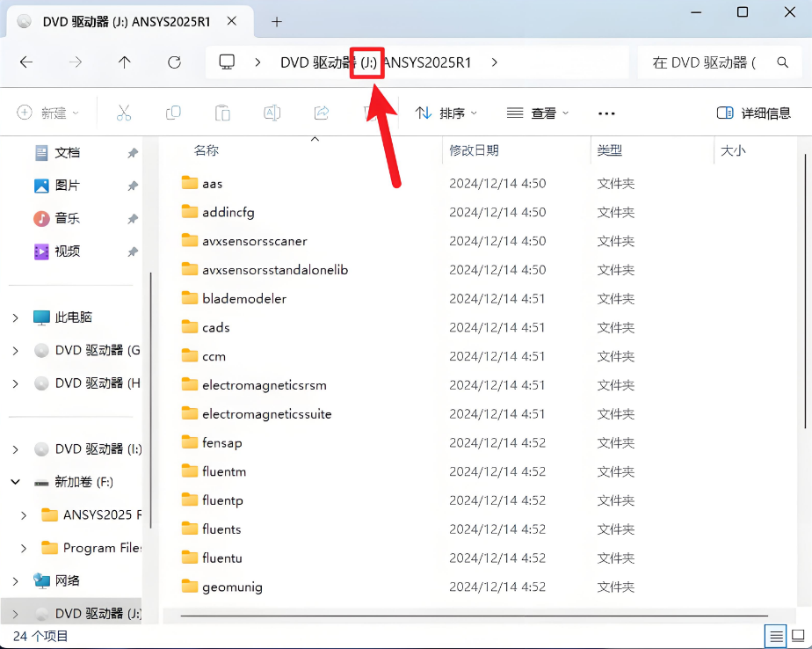Select the blademodeler folder icon

pos(190,298)
